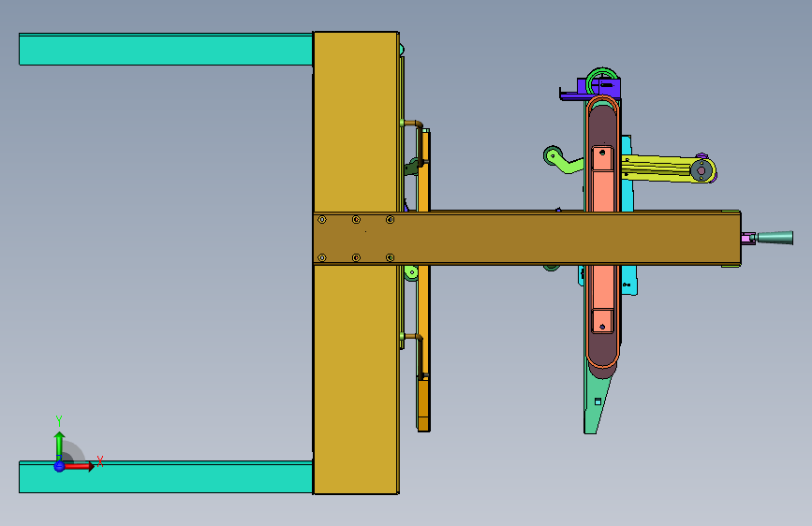Select the long brown horizontal arm beam

pyautogui.click(x=526, y=238)
